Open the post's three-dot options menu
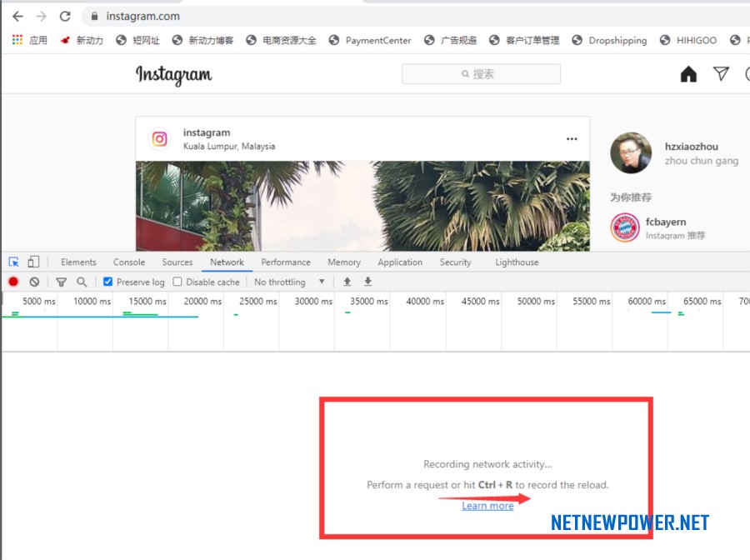The image size is (750, 560). (572, 139)
